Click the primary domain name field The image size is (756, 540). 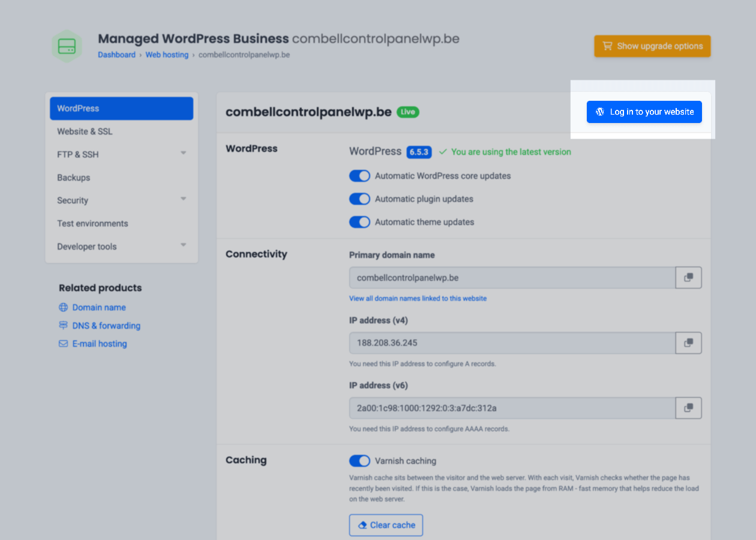[512, 278]
